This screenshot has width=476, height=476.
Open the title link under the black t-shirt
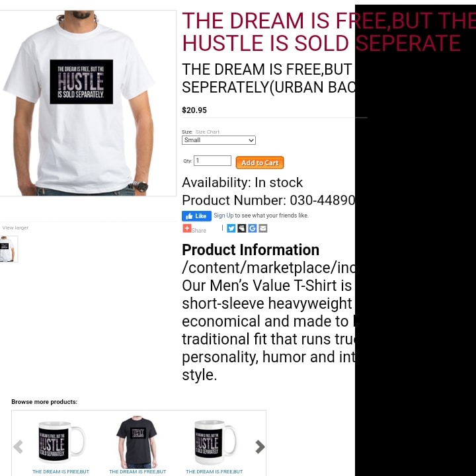138,472
